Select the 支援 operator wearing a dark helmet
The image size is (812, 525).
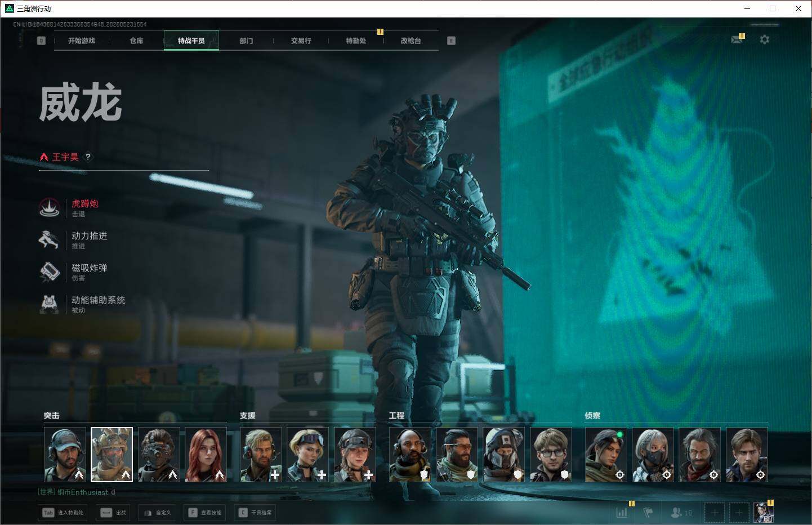click(355, 455)
